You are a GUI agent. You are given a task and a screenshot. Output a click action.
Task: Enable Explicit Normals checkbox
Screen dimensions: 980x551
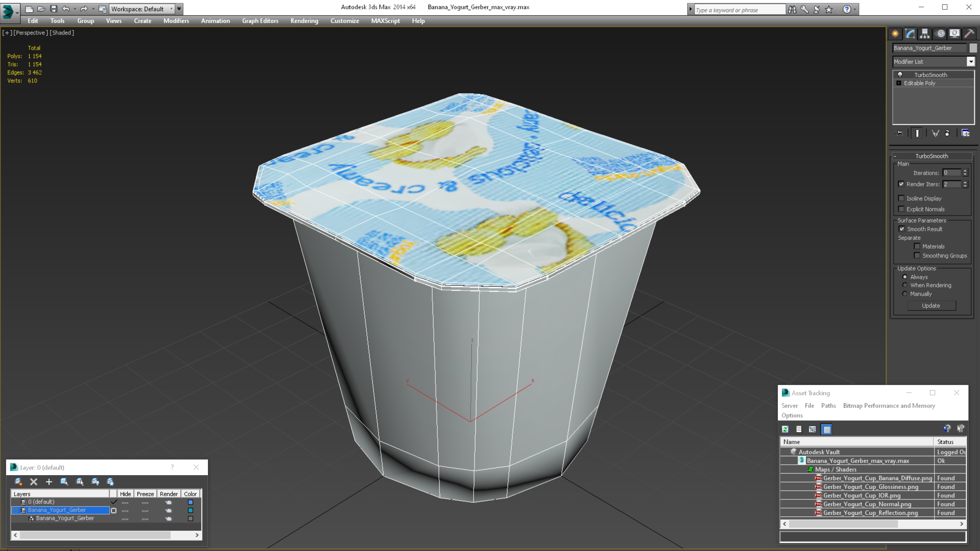click(901, 209)
